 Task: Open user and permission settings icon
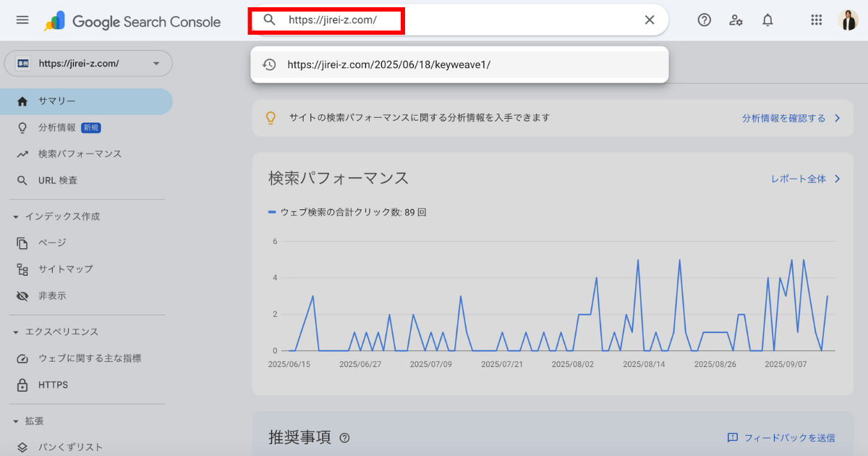736,20
